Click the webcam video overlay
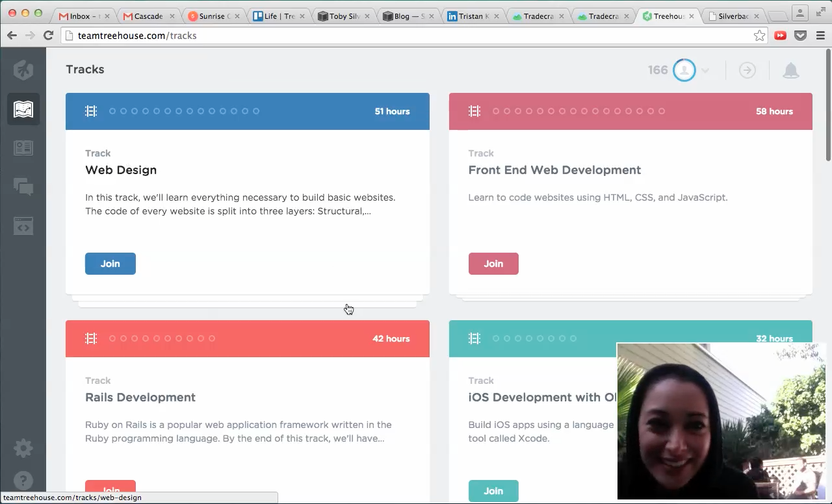 click(x=721, y=421)
